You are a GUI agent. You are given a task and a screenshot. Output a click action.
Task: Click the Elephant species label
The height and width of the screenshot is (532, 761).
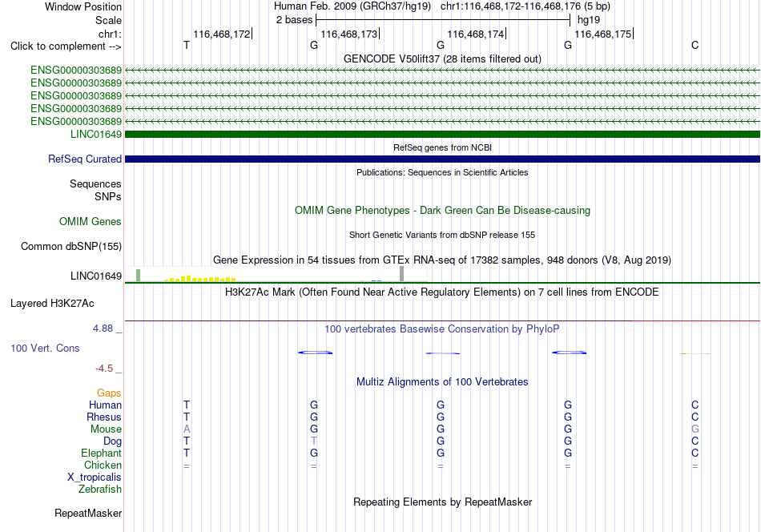click(101, 453)
